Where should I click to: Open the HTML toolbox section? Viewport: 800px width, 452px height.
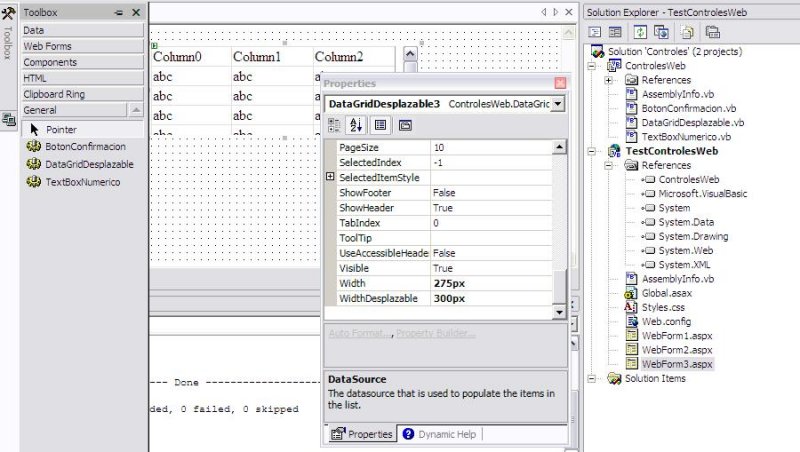coord(83,78)
